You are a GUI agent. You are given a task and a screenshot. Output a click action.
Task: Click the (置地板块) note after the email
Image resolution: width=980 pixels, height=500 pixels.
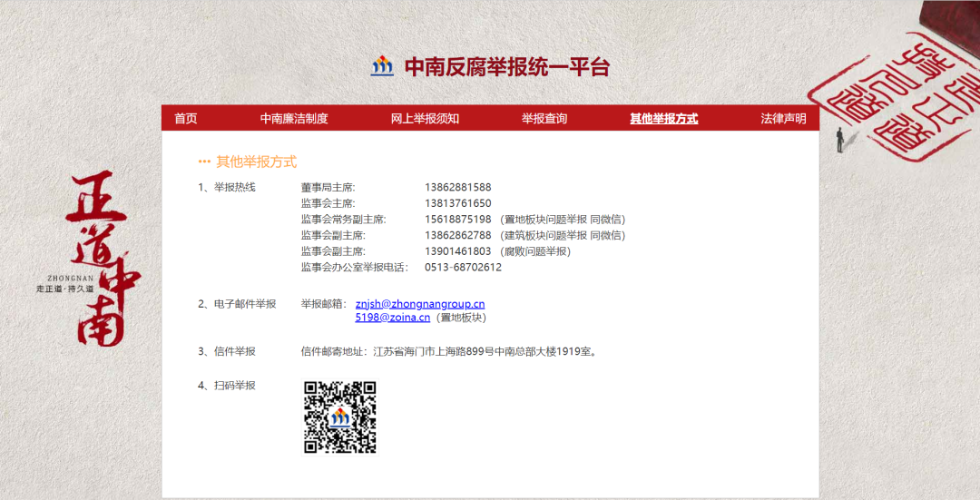pyautogui.click(x=461, y=318)
